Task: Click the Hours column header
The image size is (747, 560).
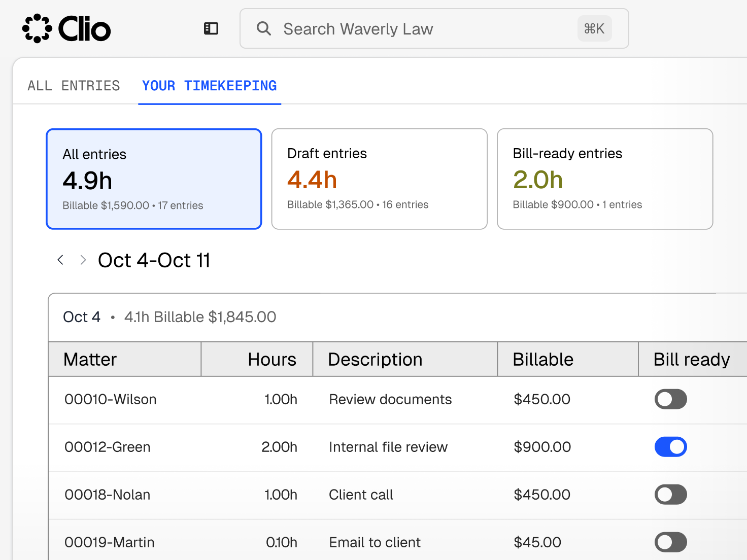Action: [257, 359]
